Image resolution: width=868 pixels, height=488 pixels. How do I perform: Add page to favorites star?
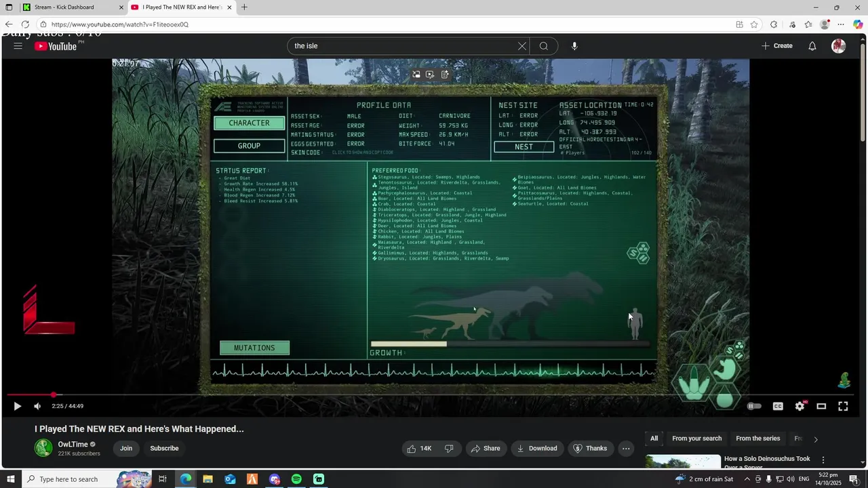click(x=754, y=24)
